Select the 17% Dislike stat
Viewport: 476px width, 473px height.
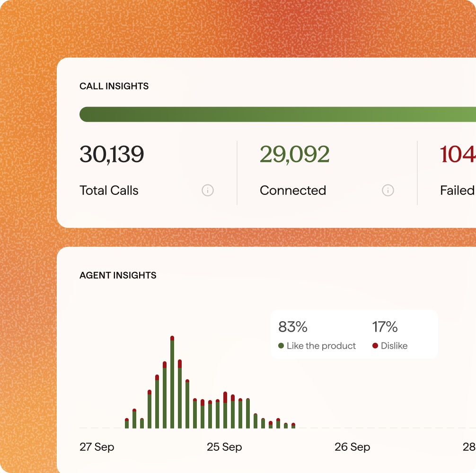point(386,327)
